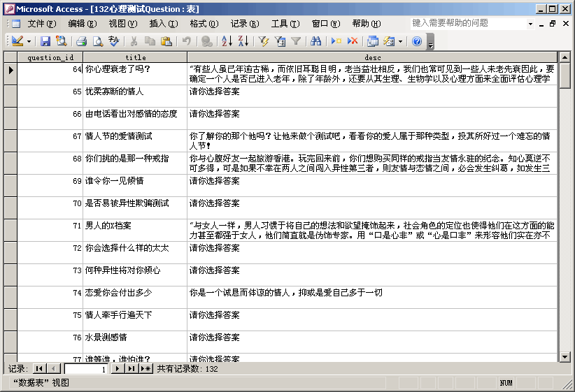575x392 pixels.
Task: Print the datasheet with printer icon
Action: [x=81, y=41]
